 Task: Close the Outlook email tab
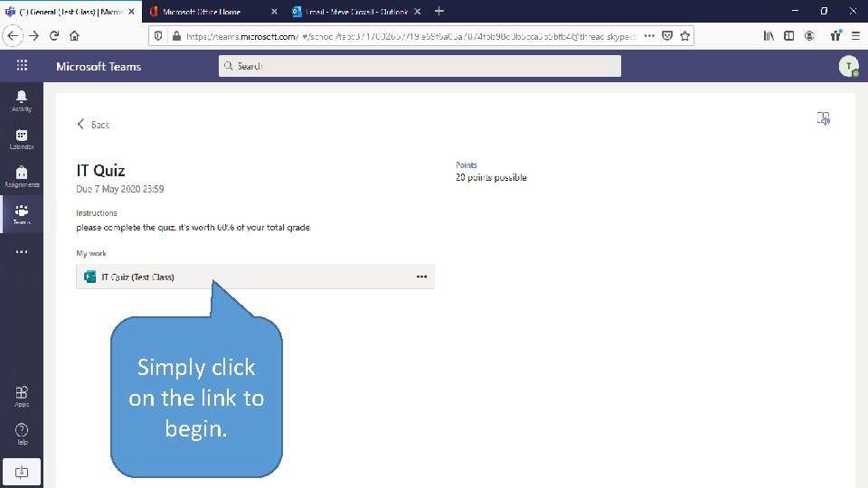418,11
